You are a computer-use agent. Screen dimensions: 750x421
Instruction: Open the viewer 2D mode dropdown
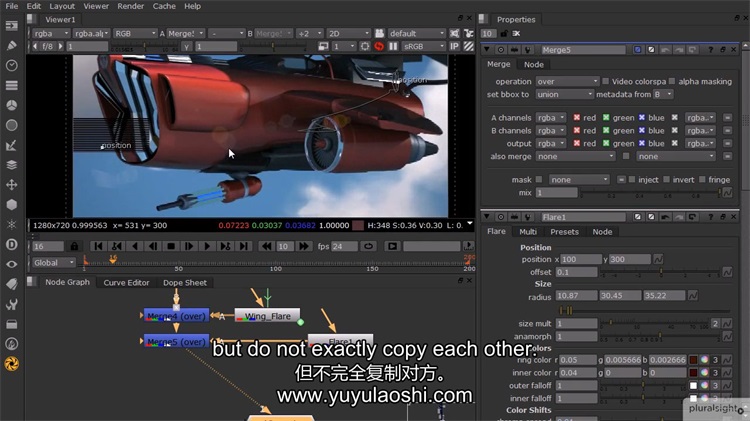[348, 33]
